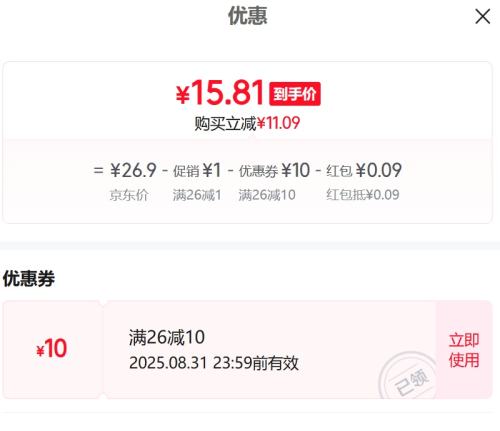Image resolution: width=500 pixels, height=431 pixels.
Task: Click the 满26减1 promotion label
Action: [x=197, y=195]
